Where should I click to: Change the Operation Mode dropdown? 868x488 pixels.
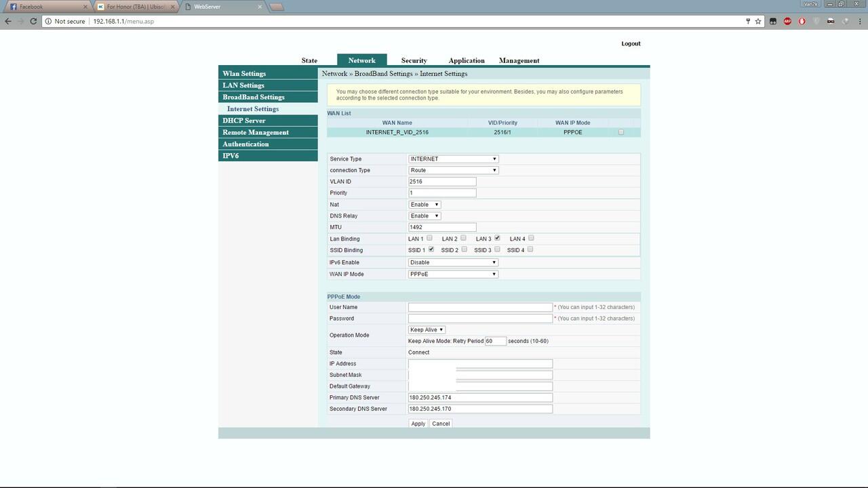tap(426, 329)
